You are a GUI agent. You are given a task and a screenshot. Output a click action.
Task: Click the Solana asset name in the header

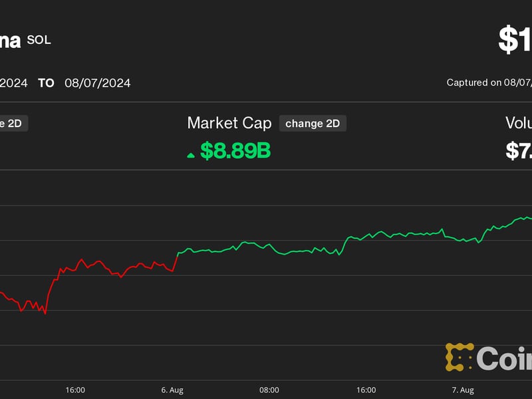[10, 40]
